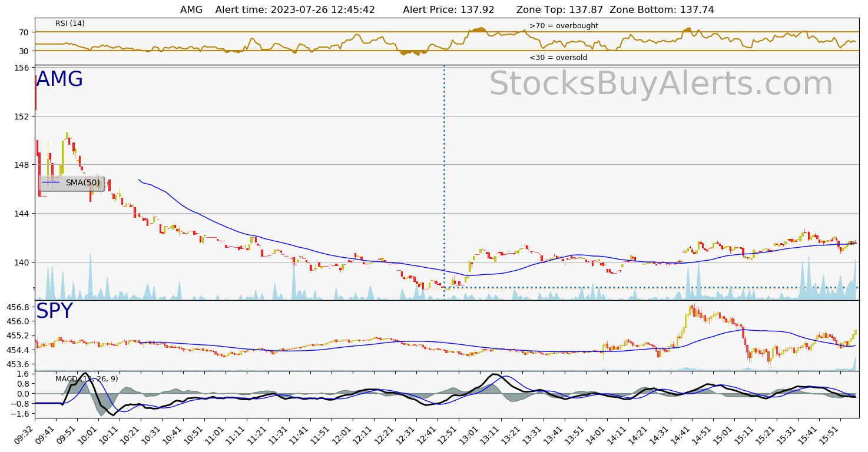
Task: Click the 152 price axis label
Action: (22, 116)
